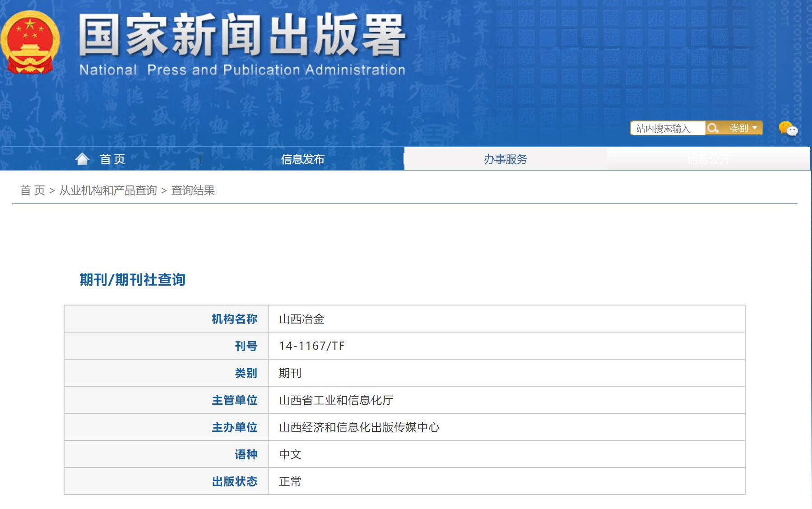Screen dimensions: 812x509
Task: Click the house icon in navigation bar
Action: click(82, 159)
